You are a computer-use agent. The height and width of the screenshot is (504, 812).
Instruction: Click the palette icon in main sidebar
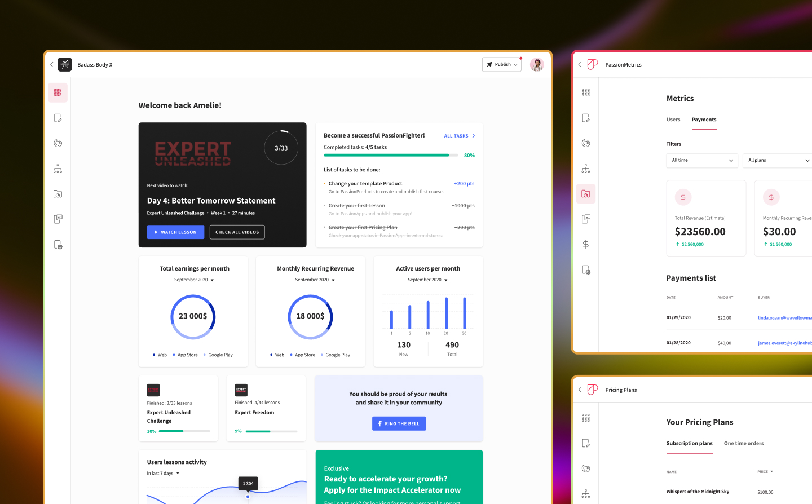pyautogui.click(x=58, y=143)
